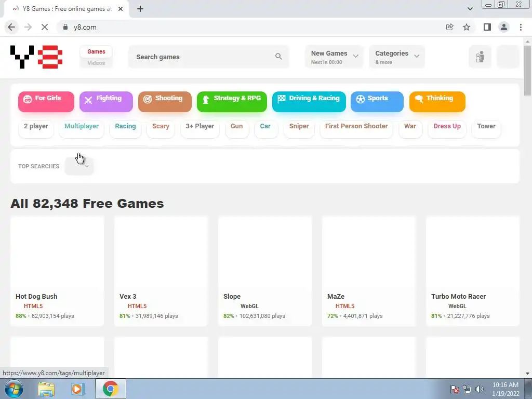Open the Driving & Racing category
The height and width of the screenshot is (399, 532).
coord(309,101)
